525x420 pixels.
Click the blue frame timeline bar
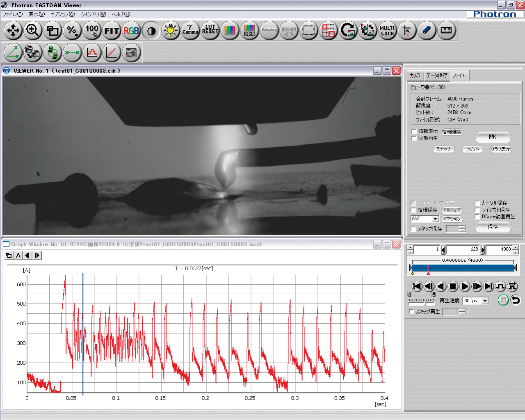click(x=463, y=268)
